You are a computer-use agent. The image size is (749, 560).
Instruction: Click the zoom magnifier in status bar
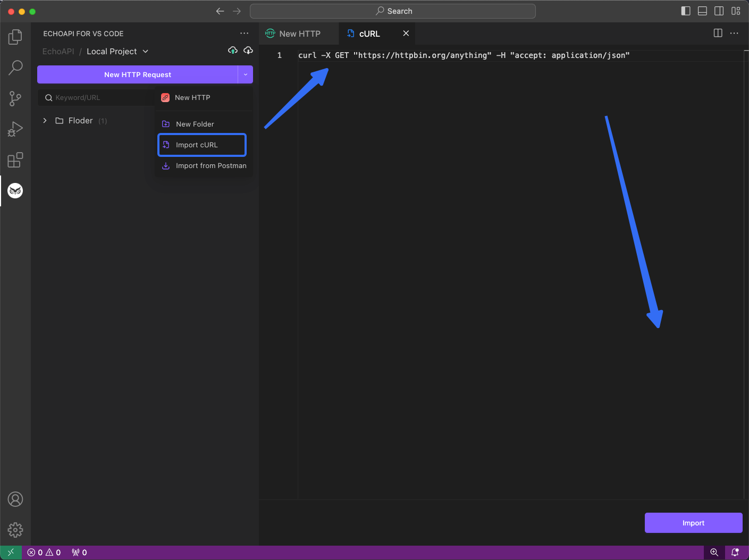click(x=714, y=553)
